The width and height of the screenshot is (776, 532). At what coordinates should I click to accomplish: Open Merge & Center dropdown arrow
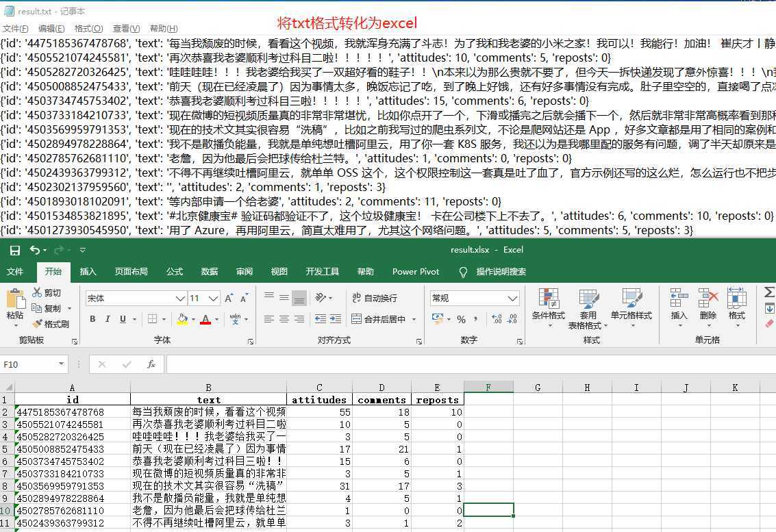tap(414, 319)
